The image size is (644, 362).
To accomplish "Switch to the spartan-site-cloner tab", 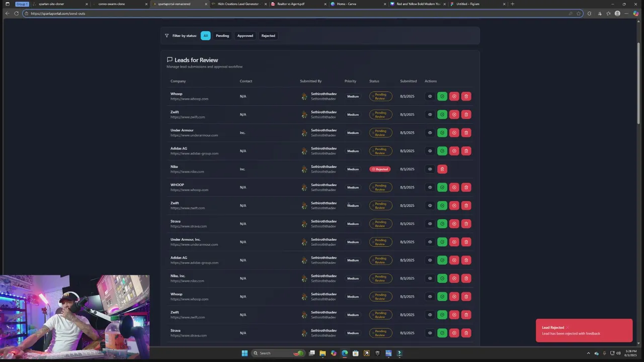I will click(60, 4).
